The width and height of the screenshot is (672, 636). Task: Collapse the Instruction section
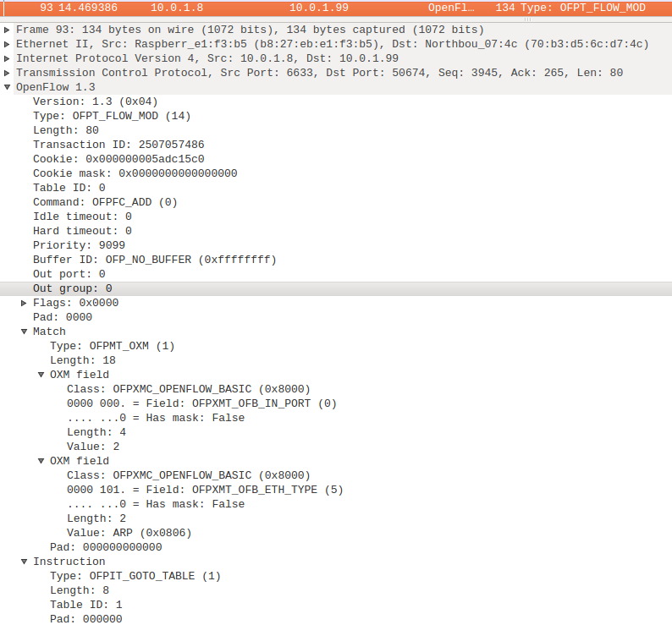[25, 562]
